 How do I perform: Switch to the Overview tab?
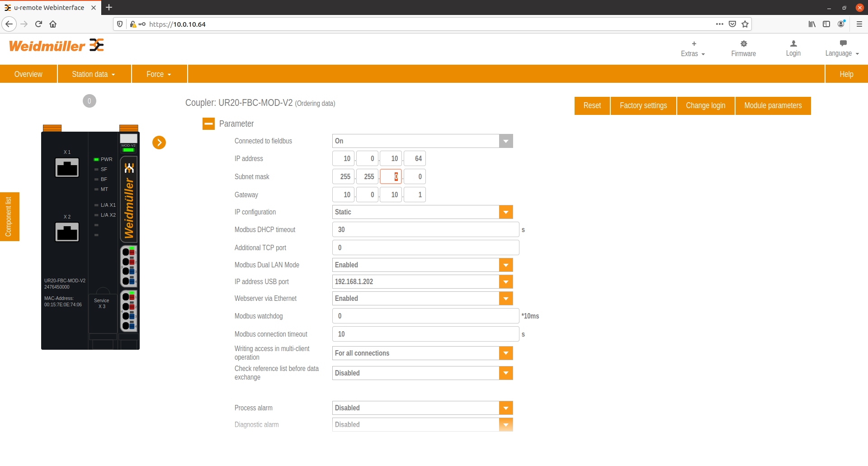[28, 74]
